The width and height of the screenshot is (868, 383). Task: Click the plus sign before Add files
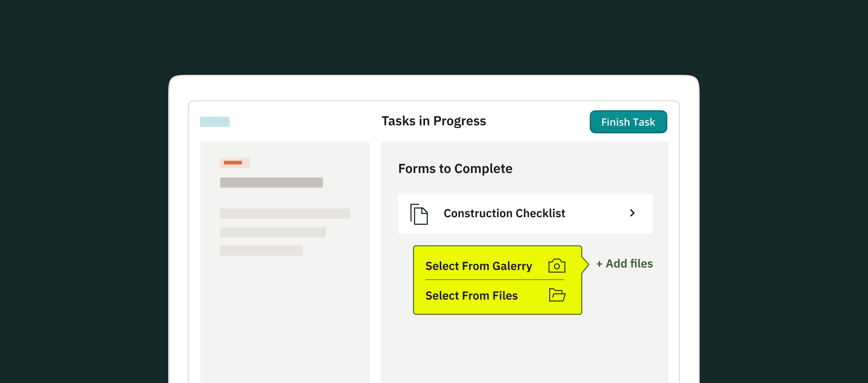click(x=599, y=264)
